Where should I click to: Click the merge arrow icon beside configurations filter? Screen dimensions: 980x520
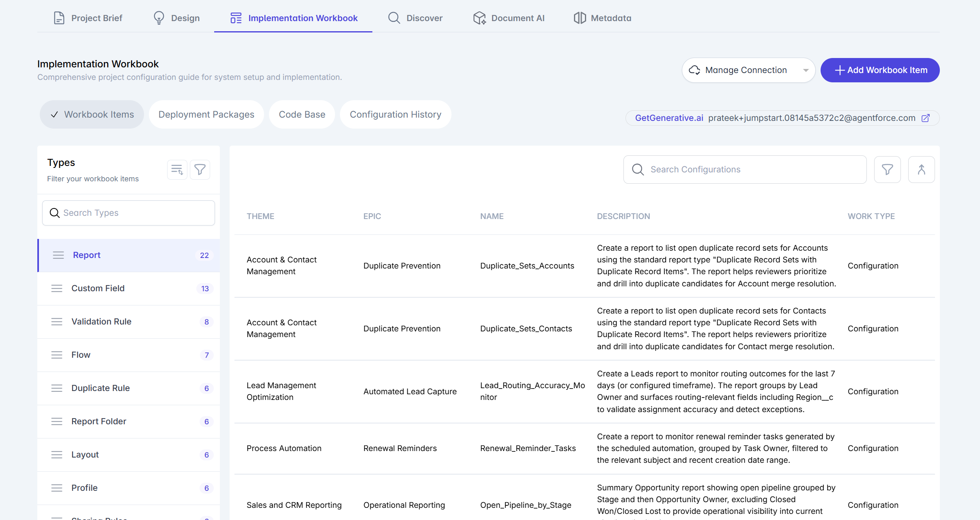pos(921,170)
